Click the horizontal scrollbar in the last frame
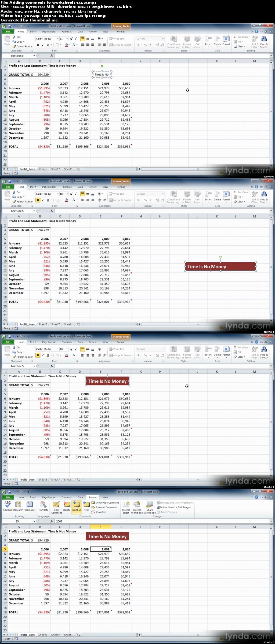The image size is (275, 644). pos(198,635)
